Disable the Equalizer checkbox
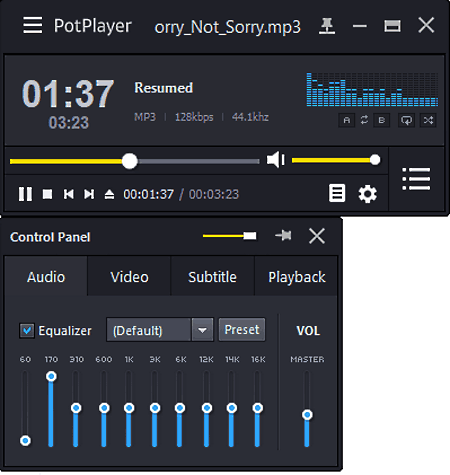Image resolution: width=450 pixels, height=475 pixels. click(27, 331)
